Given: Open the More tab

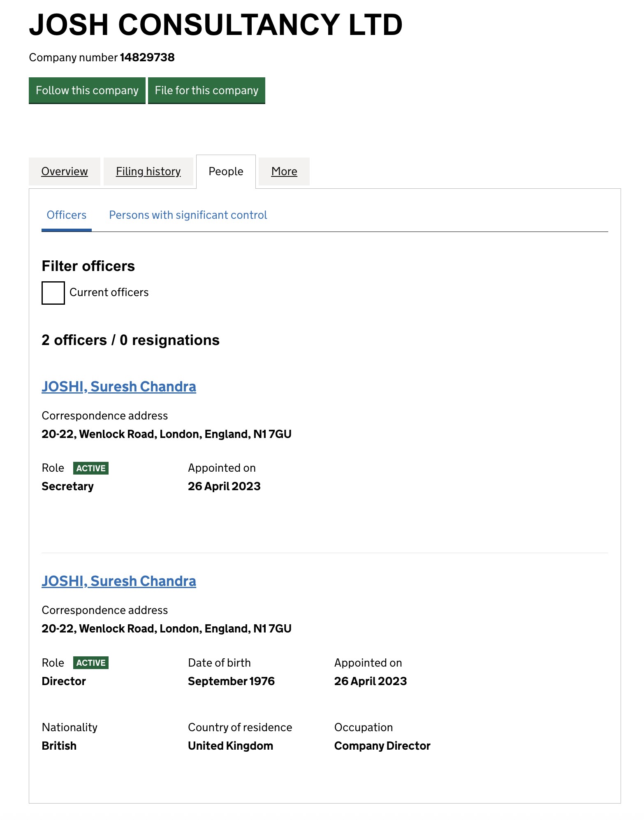Looking at the screenshot, I should pyautogui.click(x=284, y=171).
